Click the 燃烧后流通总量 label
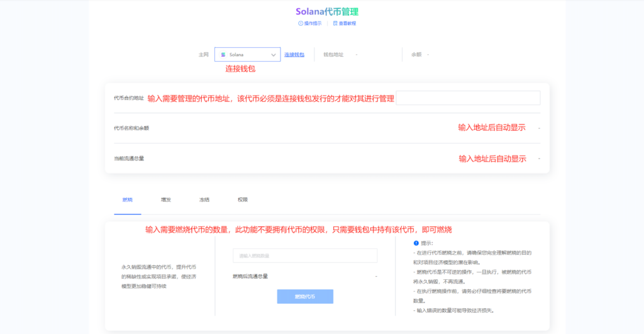The width and height of the screenshot is (644, 334). pyautogui.click(x=250, y=277)
